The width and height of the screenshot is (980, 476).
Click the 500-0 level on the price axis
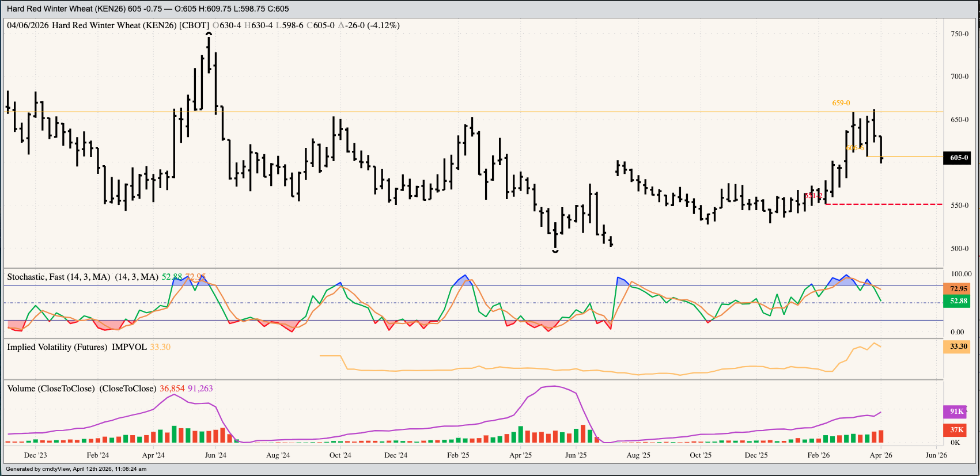click(959, 249)
